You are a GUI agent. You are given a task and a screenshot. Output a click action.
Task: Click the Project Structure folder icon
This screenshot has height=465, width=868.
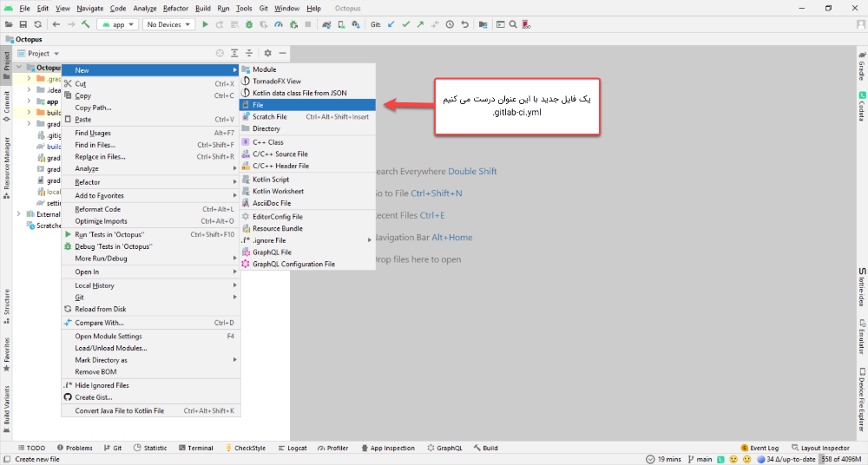[x=483, y=24]
